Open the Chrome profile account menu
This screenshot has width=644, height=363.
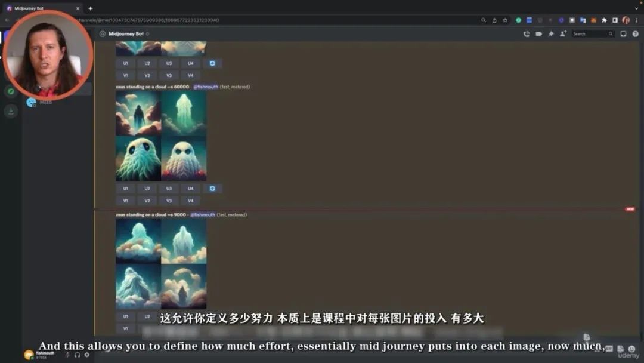click(x=625, y=20)
